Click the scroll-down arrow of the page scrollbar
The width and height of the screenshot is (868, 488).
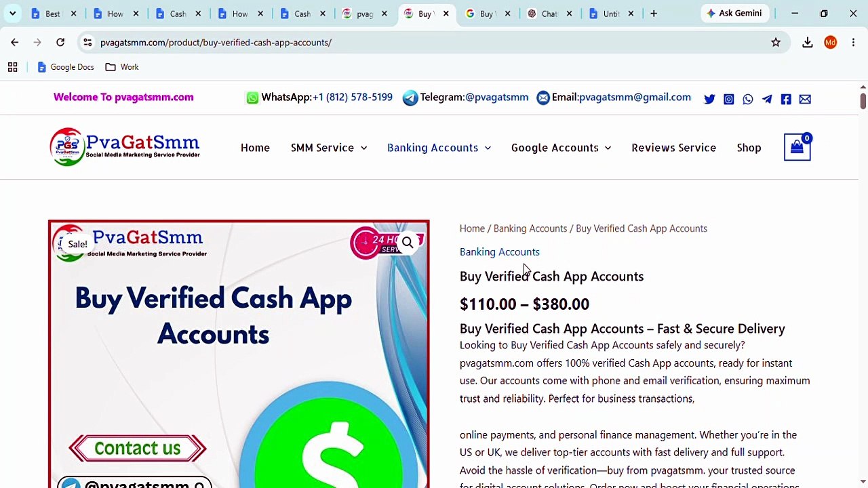point(863,482)
